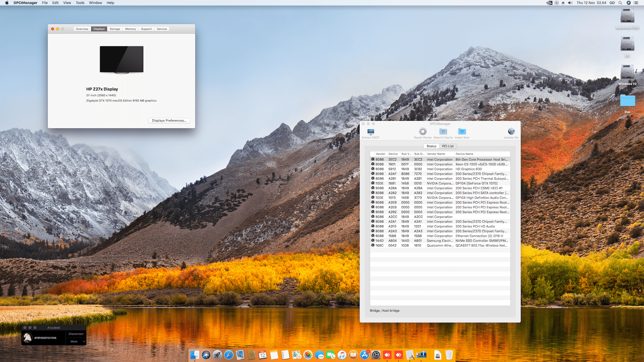644x362 pixels.
Task: Open the App Store dock icon
Action: pyautogui.click(x=365, y=355)
